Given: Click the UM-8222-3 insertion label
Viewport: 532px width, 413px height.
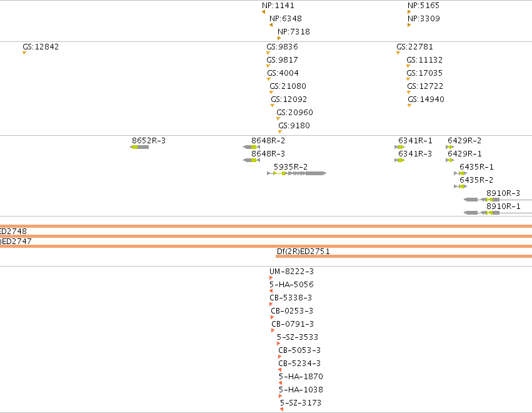Looking at the screenshot, I should (x=291, y=272).
